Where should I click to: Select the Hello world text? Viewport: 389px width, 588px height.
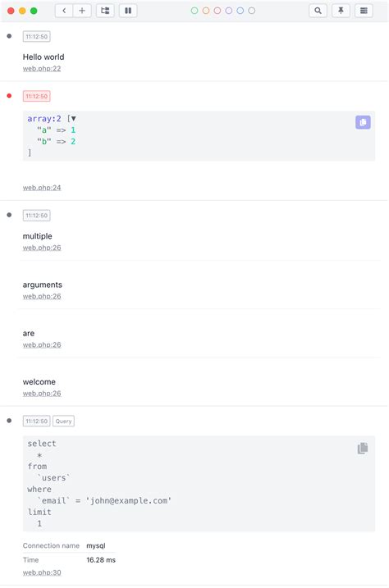[x=43, y=57]
